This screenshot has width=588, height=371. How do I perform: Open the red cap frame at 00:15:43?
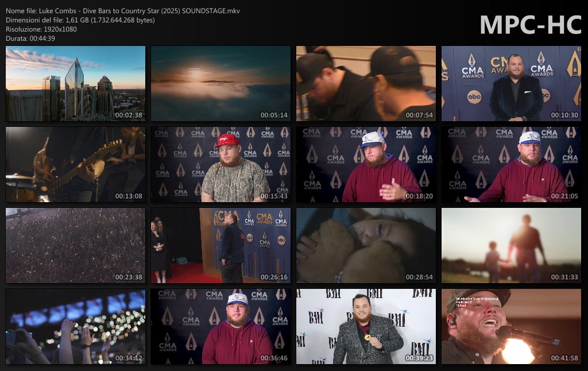220,164
